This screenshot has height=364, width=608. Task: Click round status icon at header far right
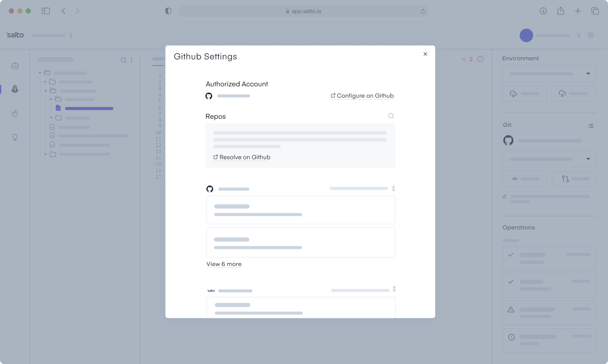coord(591,35)
